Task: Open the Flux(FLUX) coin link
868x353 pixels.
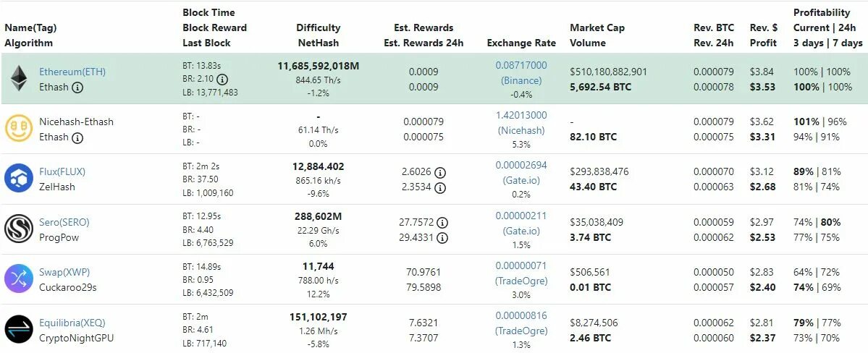Action: (62, 172)
